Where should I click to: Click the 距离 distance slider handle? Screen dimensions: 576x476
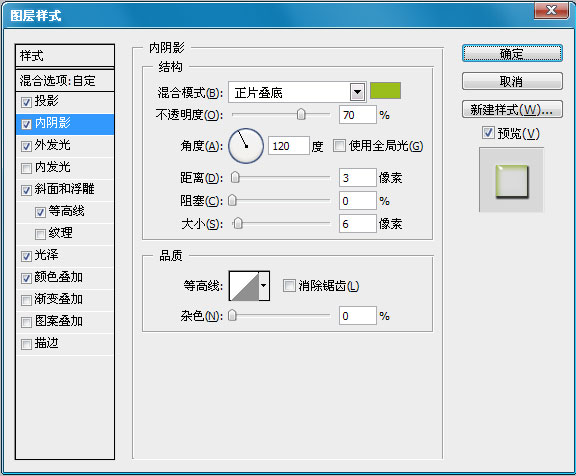point(235,177)
